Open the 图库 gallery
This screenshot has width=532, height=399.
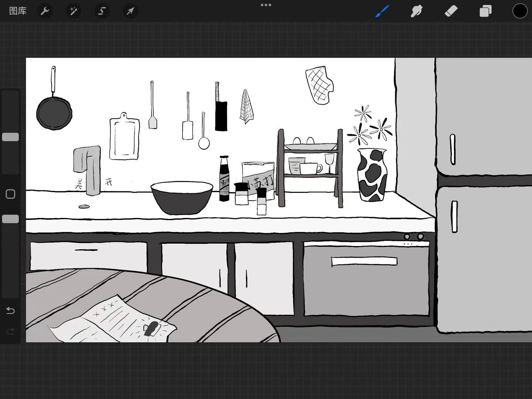(18, 11)
